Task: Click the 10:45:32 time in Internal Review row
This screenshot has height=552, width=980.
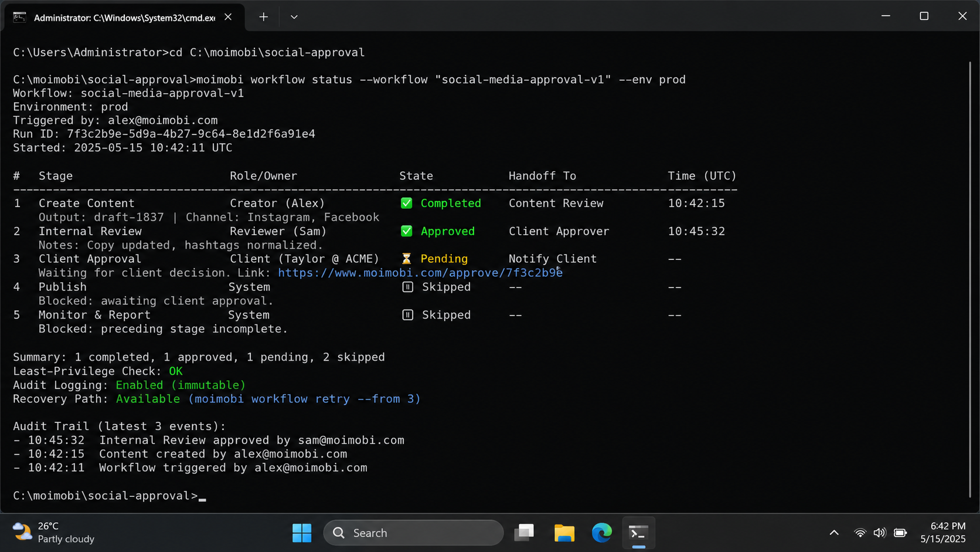Action: 696,231
